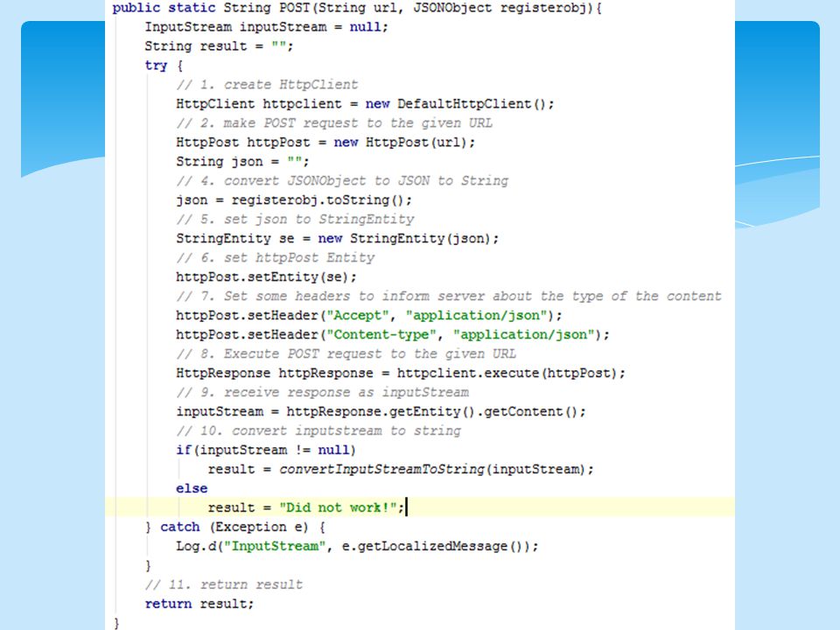Viewport: 840px width, 630px height.
Task: Click the setHeader "Accept" line
Action: (x=369, y=316)
